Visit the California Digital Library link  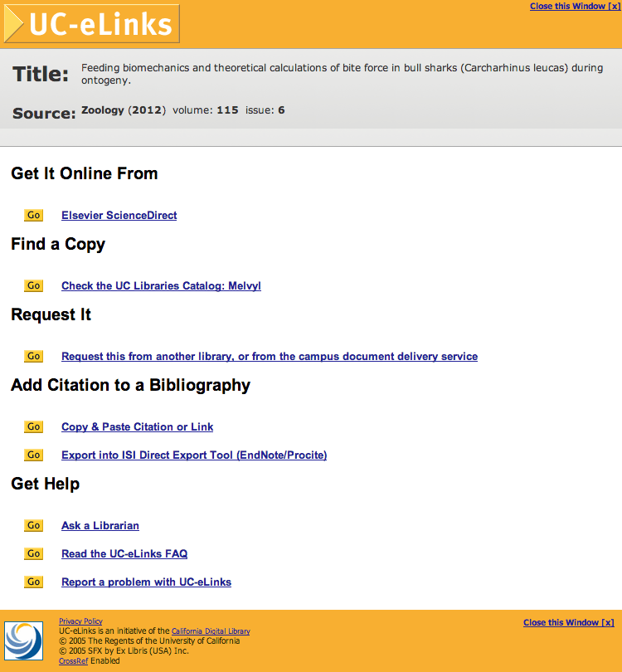coord(211,631)
